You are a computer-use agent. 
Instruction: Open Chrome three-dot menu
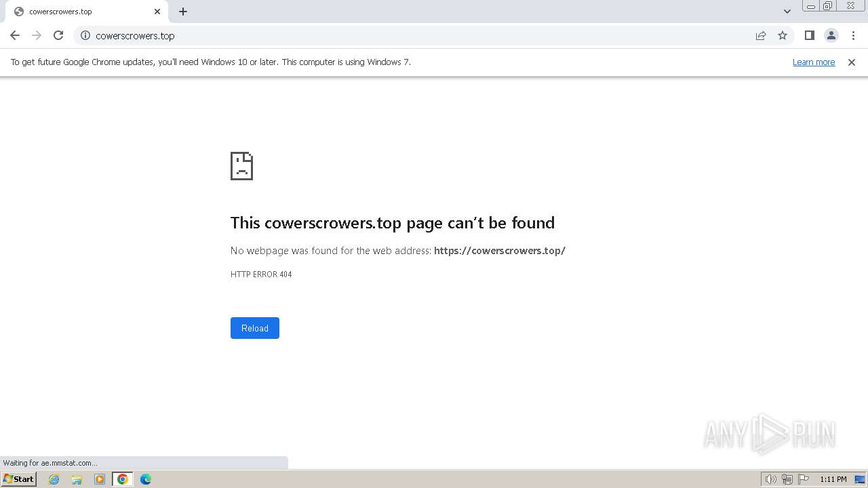[853, 35]
